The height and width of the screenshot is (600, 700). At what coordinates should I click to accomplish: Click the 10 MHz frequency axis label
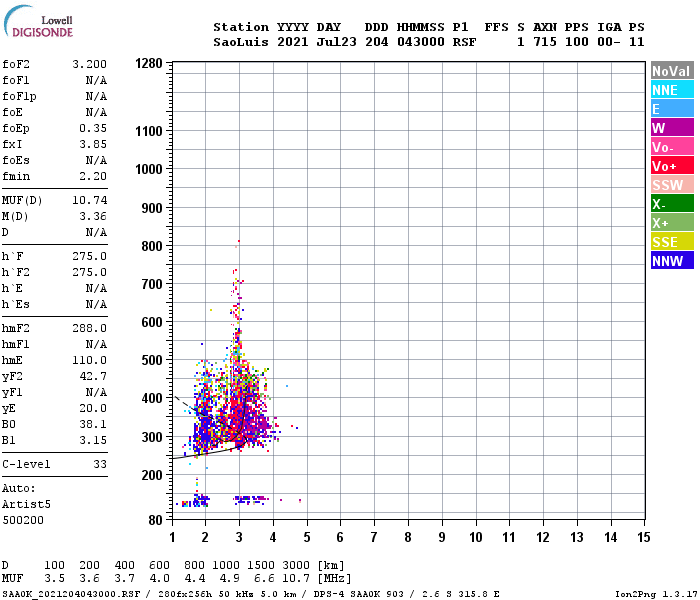(x=476, y=537)
